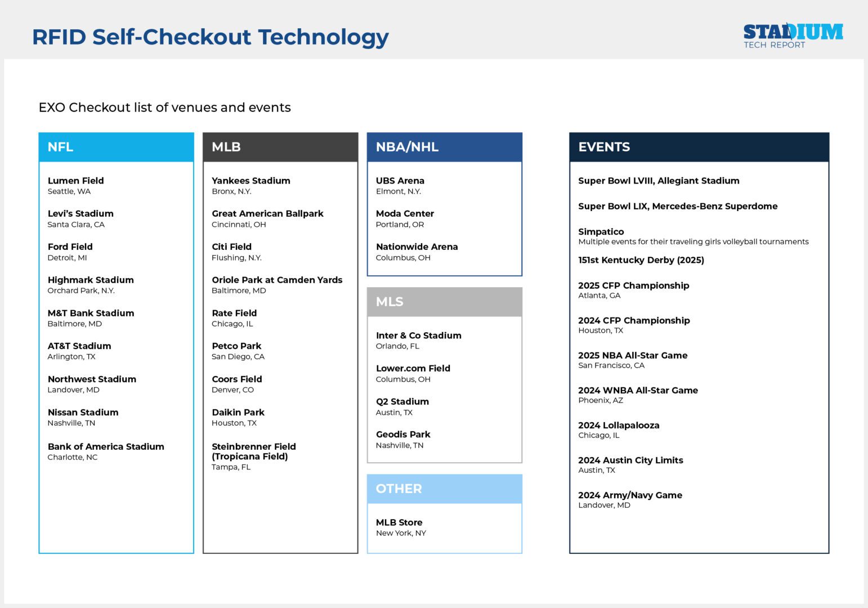Click Steinbrenner Field (Tropicana Field) entry

point(253,451)
